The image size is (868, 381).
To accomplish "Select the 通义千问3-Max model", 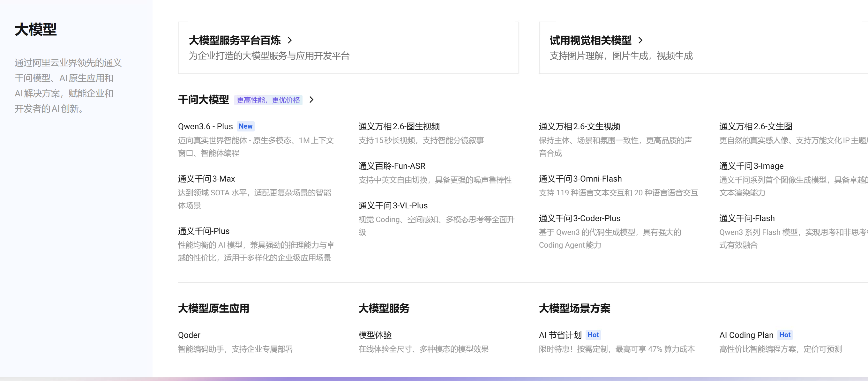I will (206, 179).
